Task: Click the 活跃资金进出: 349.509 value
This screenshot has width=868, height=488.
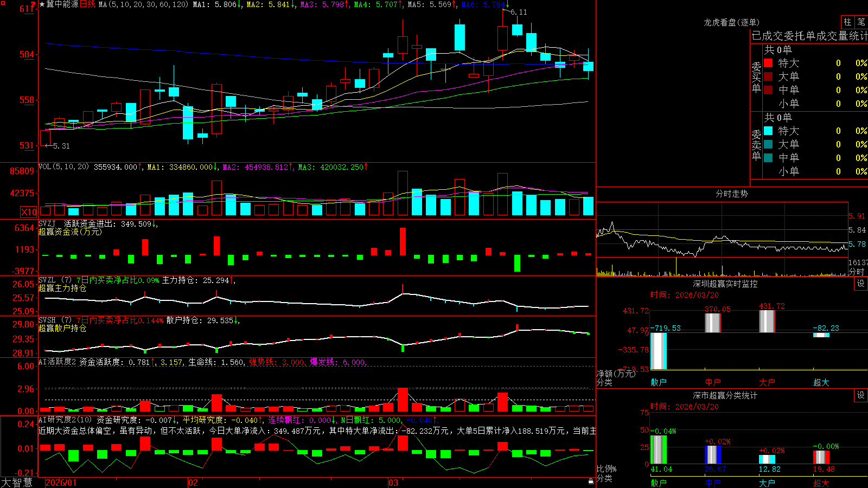Action: click(110, 224)
